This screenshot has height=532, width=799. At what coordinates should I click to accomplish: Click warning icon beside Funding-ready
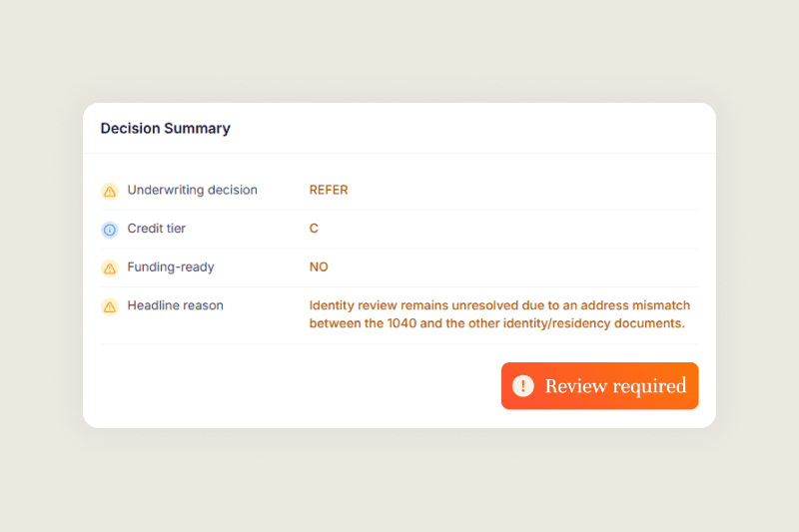(110, 268)
